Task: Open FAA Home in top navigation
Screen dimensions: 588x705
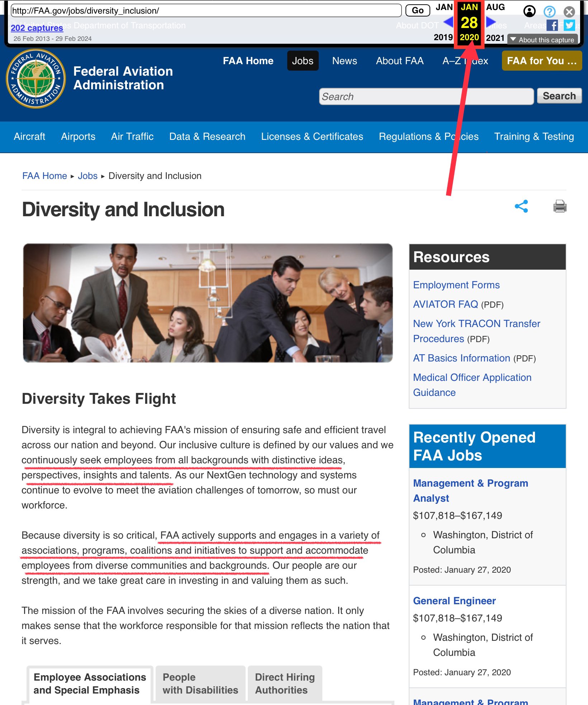Action: [x=248, y=61]
